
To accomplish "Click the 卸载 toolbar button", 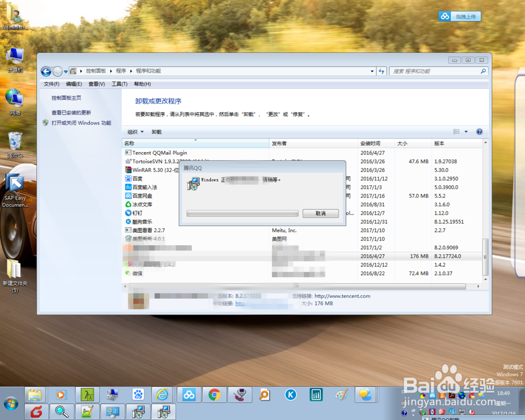I will 156,132.
